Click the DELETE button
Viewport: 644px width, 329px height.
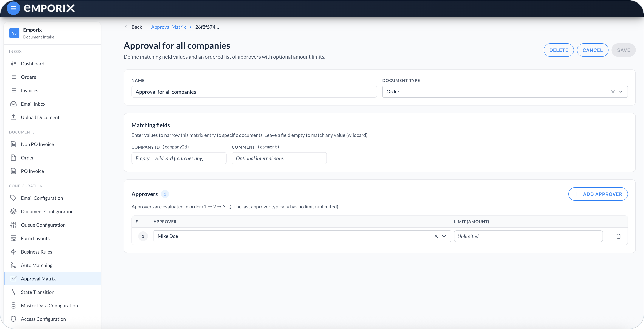point(558,50)
